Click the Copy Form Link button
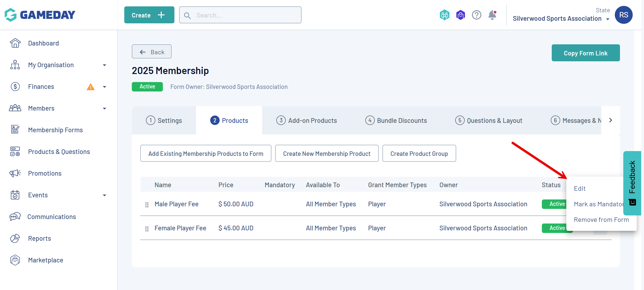The width and height of the screenshot is (644, 290). tap(585, 53)
